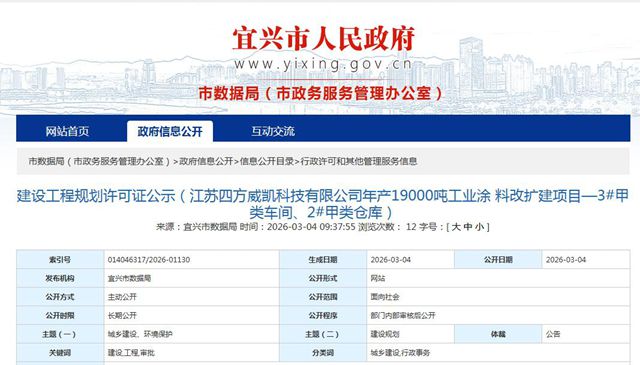640x365 pixels.
Task: Click the 发布机构 value 宜兴市数据局
Action: (129, 278)
